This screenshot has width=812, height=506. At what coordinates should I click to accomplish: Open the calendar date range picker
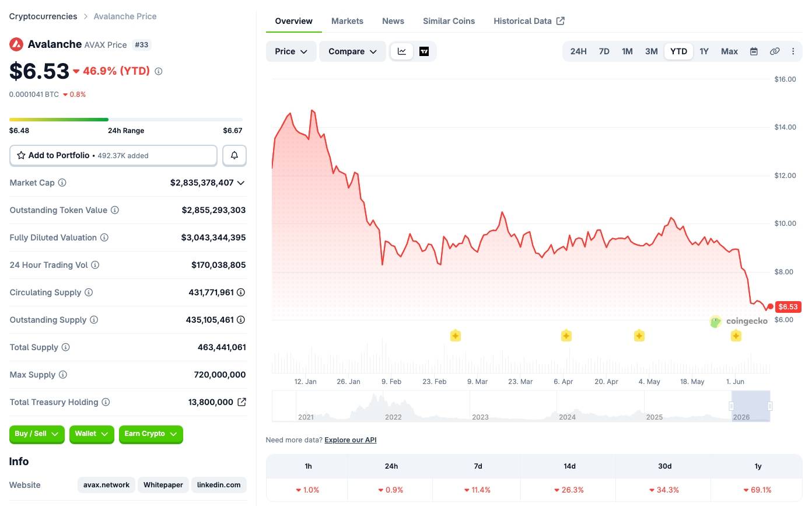[754, 51]
